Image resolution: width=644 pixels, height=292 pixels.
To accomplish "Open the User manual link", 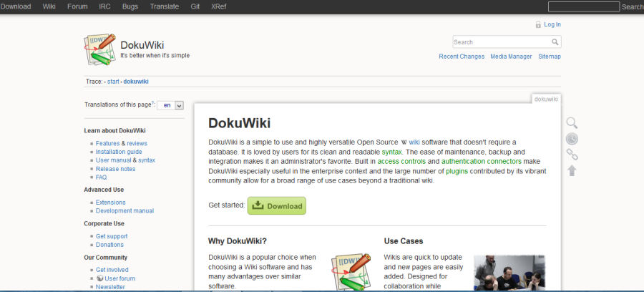I will 113,160.
